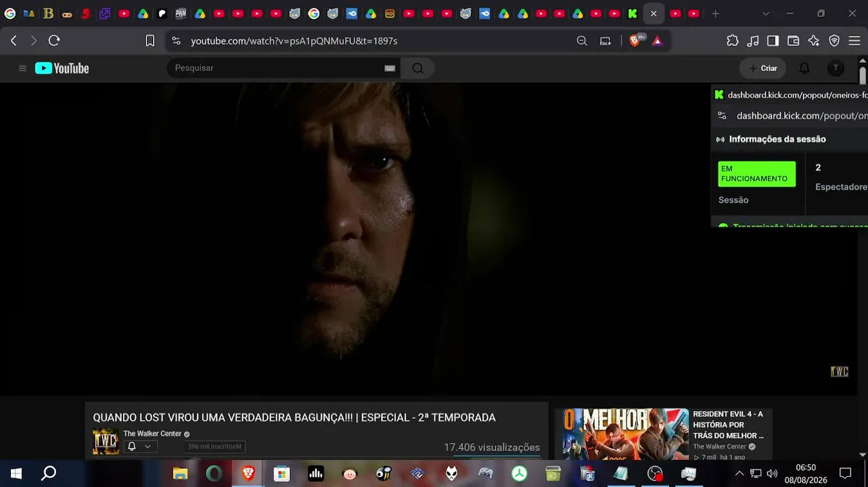The height and width of the screenshot is (487, 868).
Task: Open File Explorer from the taskbar
Action: tap(180, 473)
